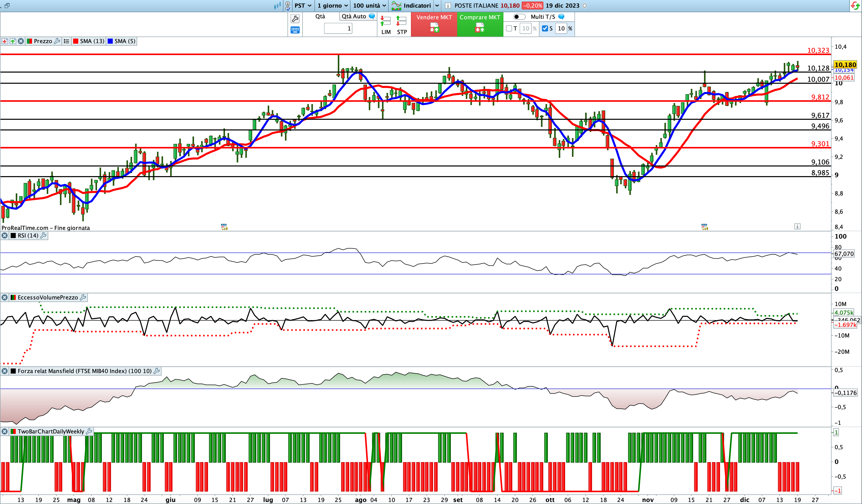Image resolution: width=862 pixels, height=504 pixels.
Task: Click the calendar event icon near November
Action: click(704, 227)
